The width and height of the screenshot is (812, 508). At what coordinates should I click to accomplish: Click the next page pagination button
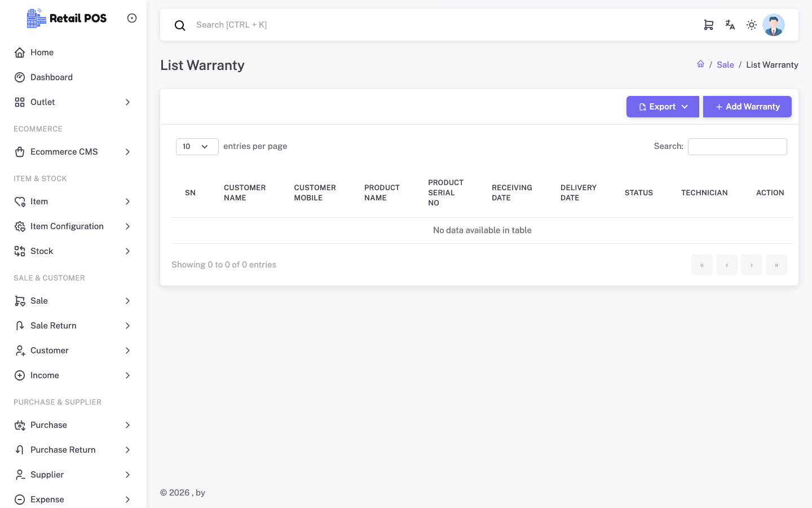pyautogui.click(x=752, y=265)
